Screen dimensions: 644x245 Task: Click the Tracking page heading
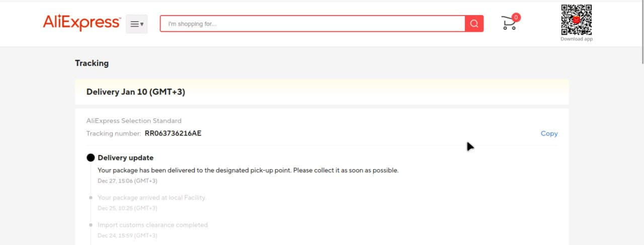pos(92,63)
